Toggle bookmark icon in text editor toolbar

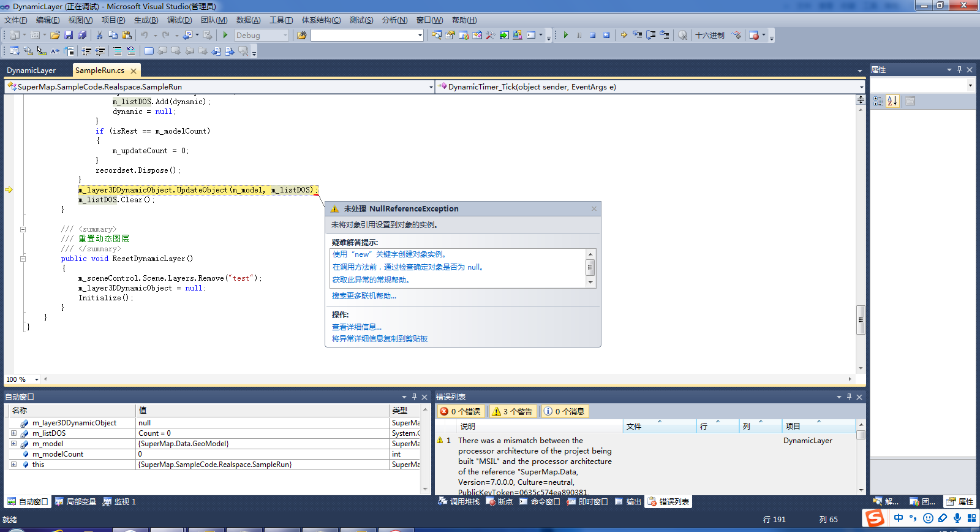coord(148,51)
